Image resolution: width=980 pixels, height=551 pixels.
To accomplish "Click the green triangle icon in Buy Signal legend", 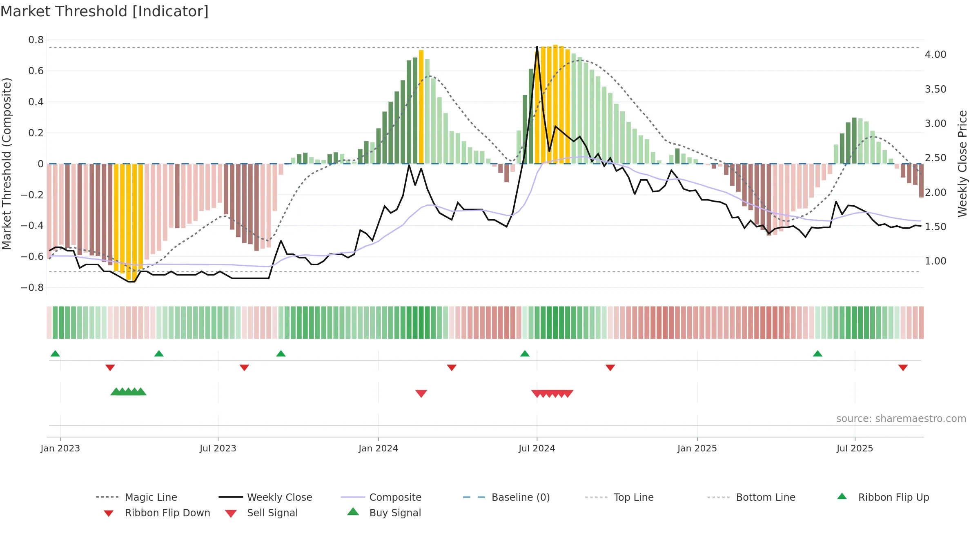I will [353, 511].
